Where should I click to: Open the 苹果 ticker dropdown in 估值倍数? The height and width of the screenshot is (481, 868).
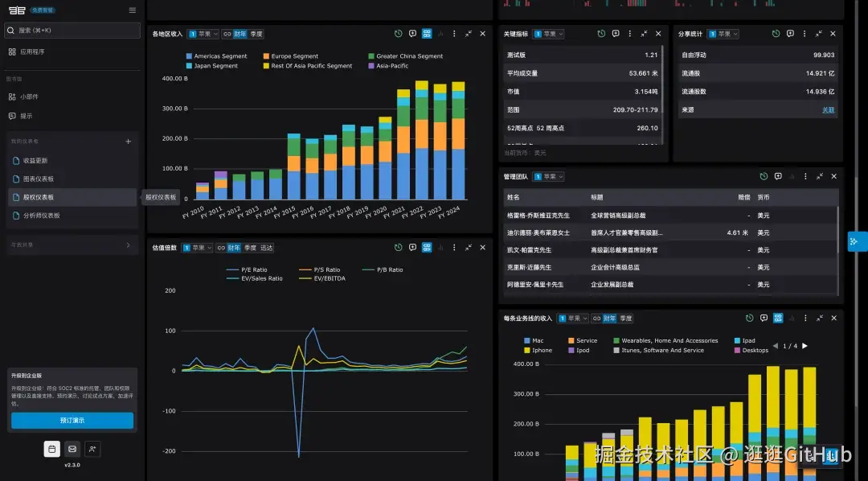point(197,248)
